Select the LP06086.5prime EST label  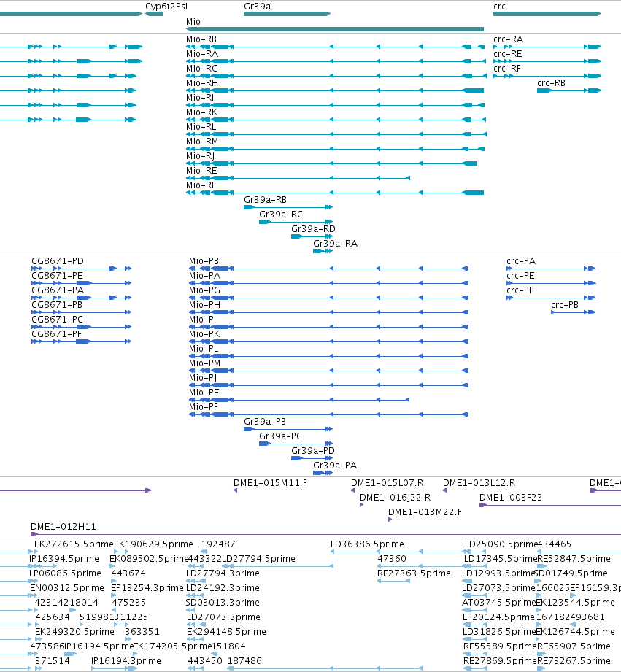tap(65, 573)
